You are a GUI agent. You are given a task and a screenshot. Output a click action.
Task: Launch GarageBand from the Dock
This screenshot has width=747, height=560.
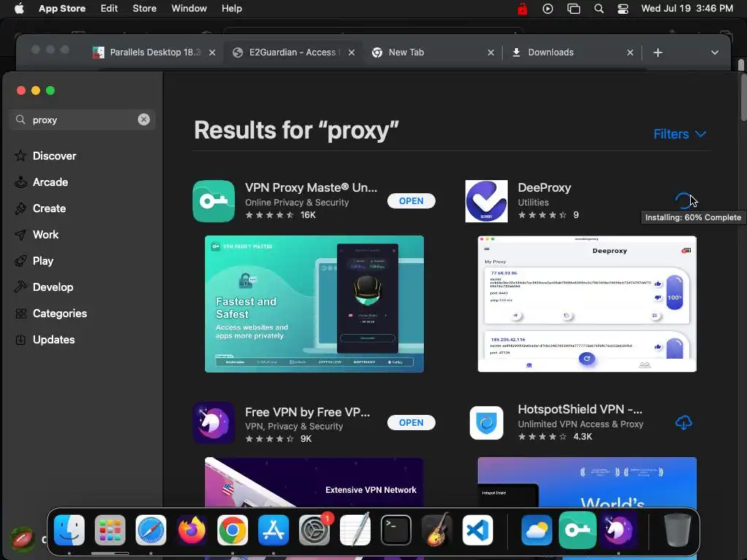[x=437, y=530]
